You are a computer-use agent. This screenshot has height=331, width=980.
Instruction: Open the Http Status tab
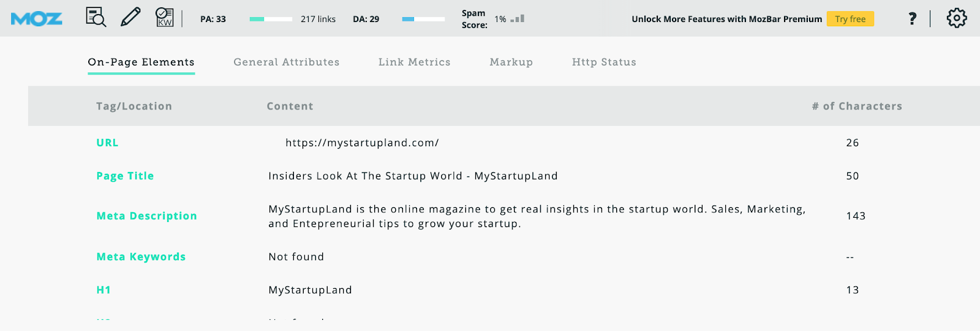point(604,62)
